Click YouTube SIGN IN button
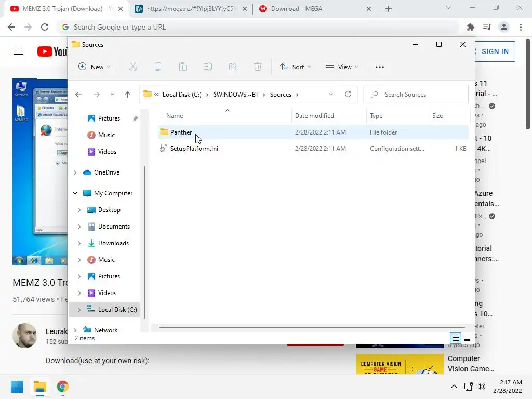The image size is (532, 399). 494,51
